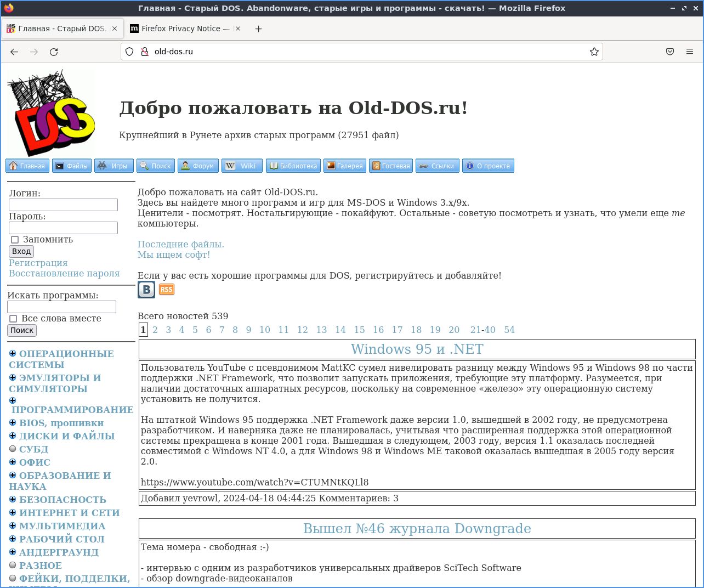Viewport: 704px width, 588px height.
Task: Open the Ссылки navigation menu item
Action: point(438,166)
